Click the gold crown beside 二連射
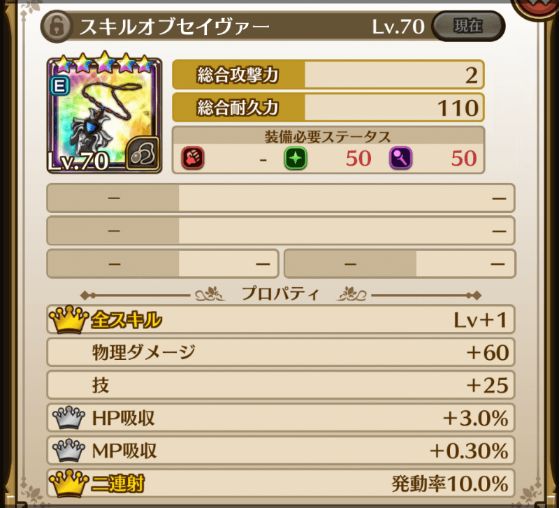 [x=68, y=484]
